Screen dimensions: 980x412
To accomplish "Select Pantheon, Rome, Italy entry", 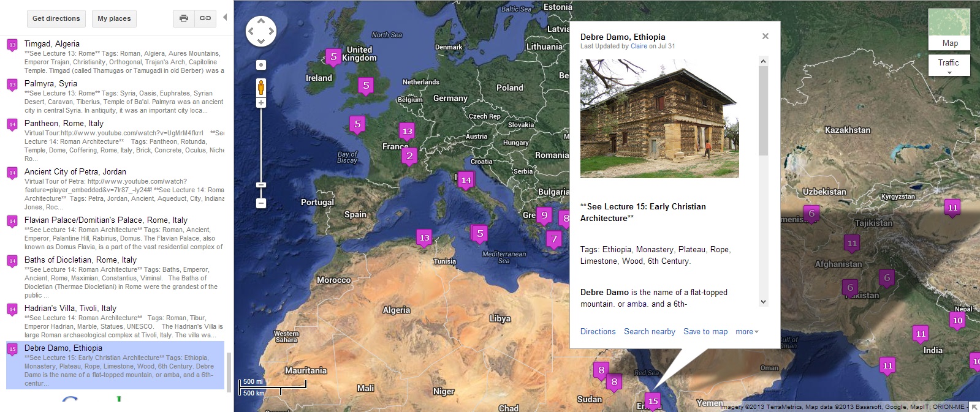I will coord(64,123).
